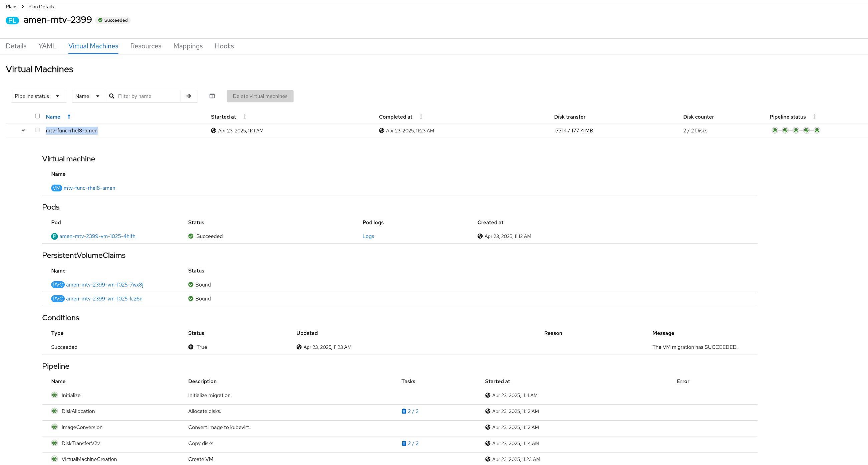Click the Completed at sort icon
Viewport: 868px width, 465px height.
pos(421,117)
